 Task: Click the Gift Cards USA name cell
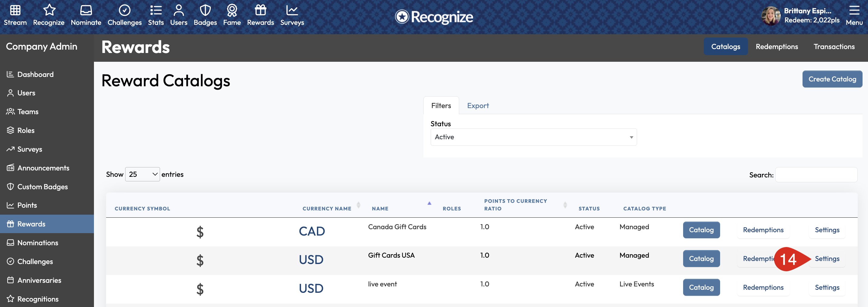(x=391, y=256)
